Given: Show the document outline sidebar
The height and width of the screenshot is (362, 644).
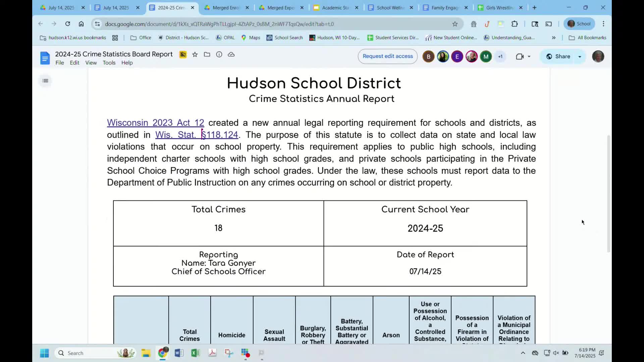Looking at the screenshot, I should (45, 81).
